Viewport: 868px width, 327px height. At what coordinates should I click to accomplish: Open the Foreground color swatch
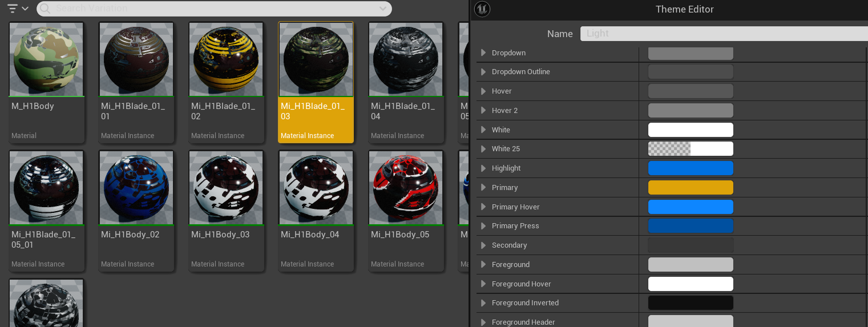coord(691,264)
